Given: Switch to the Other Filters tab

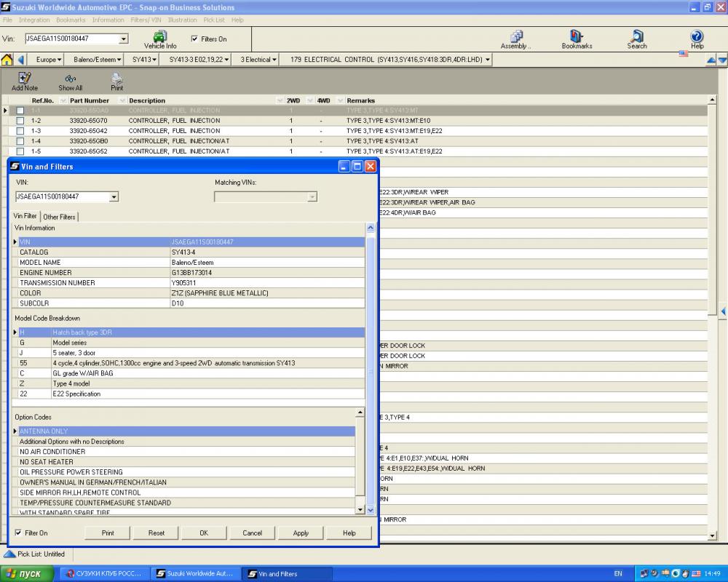Looking at the screenshot, I should [x=59, y=217].
